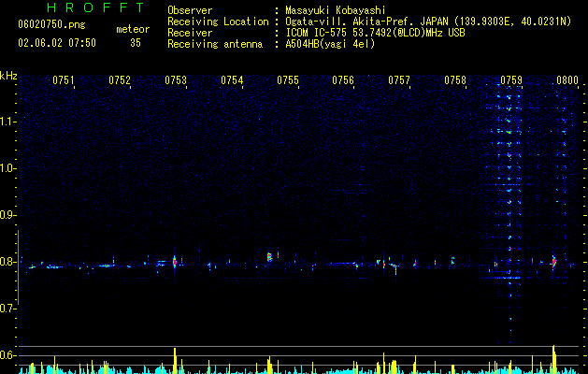Click the 0754 time marker
The image size is (588, 374).
pos(232,80)
